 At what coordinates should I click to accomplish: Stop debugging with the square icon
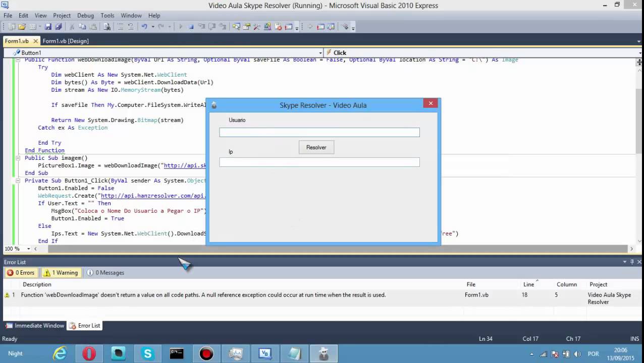pos(191,27)
